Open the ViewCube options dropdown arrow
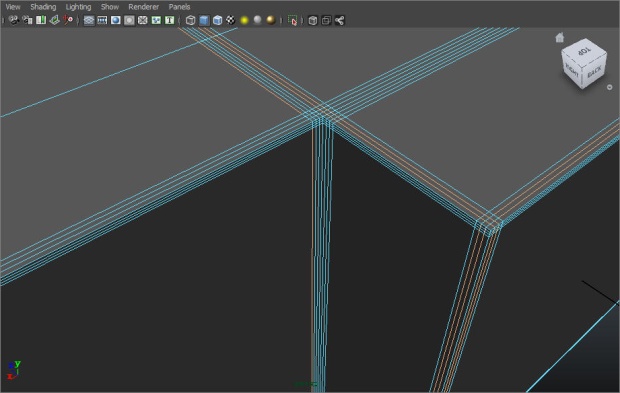The image size is (620, 393). click(609, 87)
